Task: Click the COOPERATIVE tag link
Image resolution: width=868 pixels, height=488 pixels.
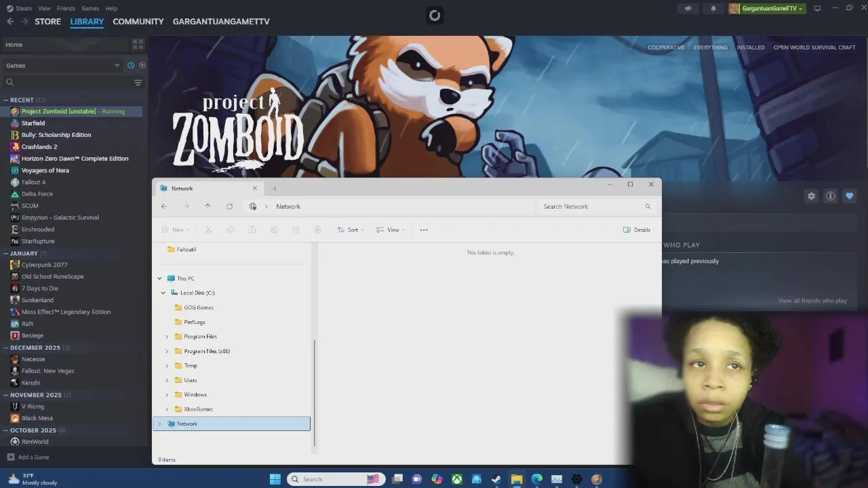Action: pos(666,47)
